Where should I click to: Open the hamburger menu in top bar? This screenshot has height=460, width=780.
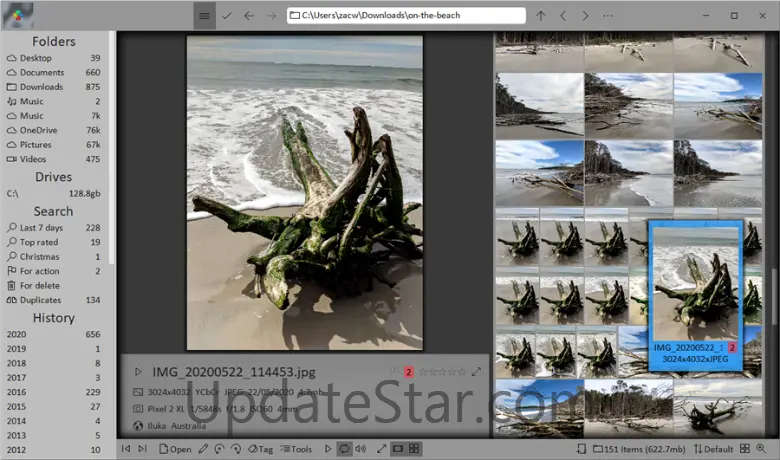coord(204,15)
